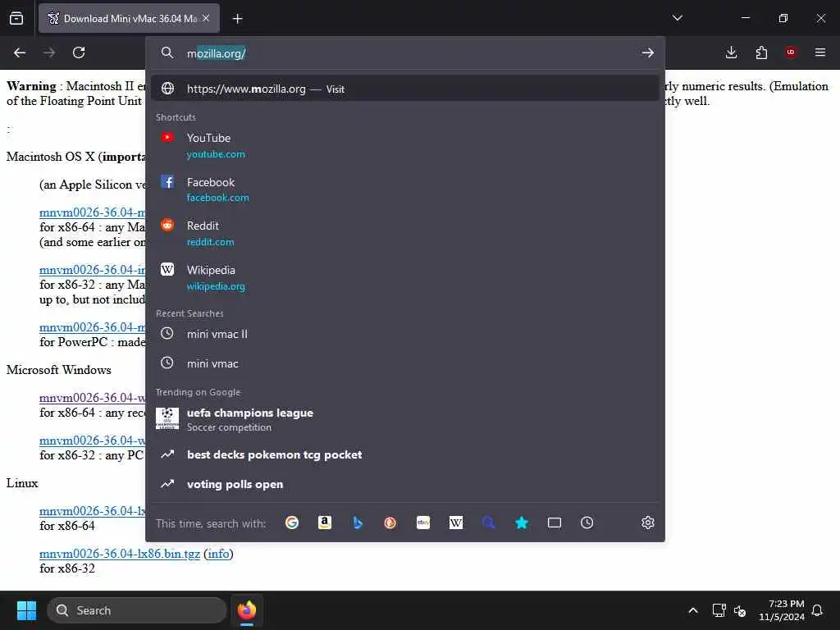
Task: Search with Bing this time
Action: click(358, 523)
